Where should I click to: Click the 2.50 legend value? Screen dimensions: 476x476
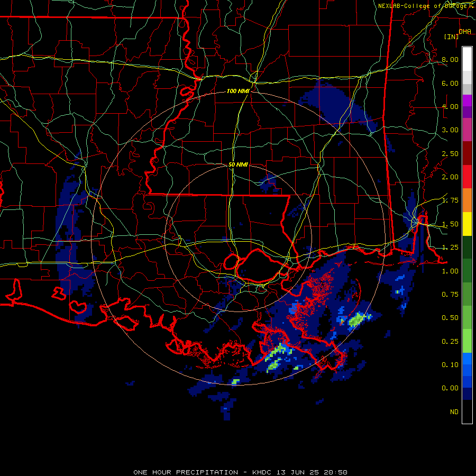coord(450,153)
